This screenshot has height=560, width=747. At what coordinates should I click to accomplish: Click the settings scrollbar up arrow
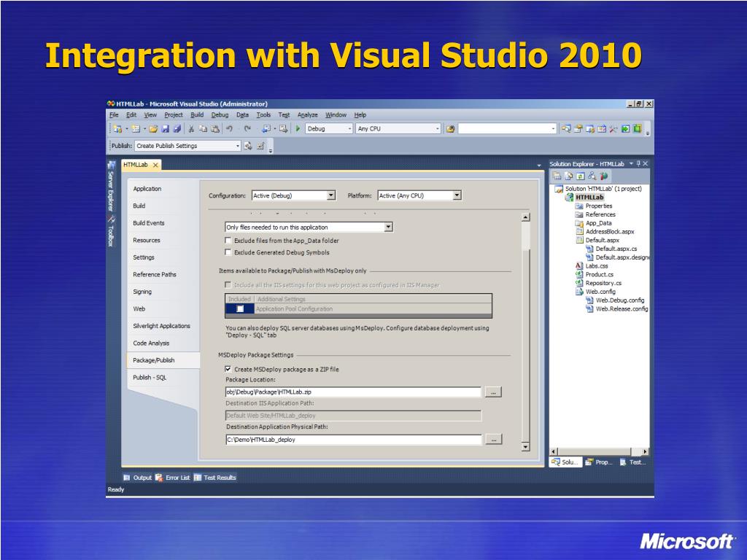point(525,217)
